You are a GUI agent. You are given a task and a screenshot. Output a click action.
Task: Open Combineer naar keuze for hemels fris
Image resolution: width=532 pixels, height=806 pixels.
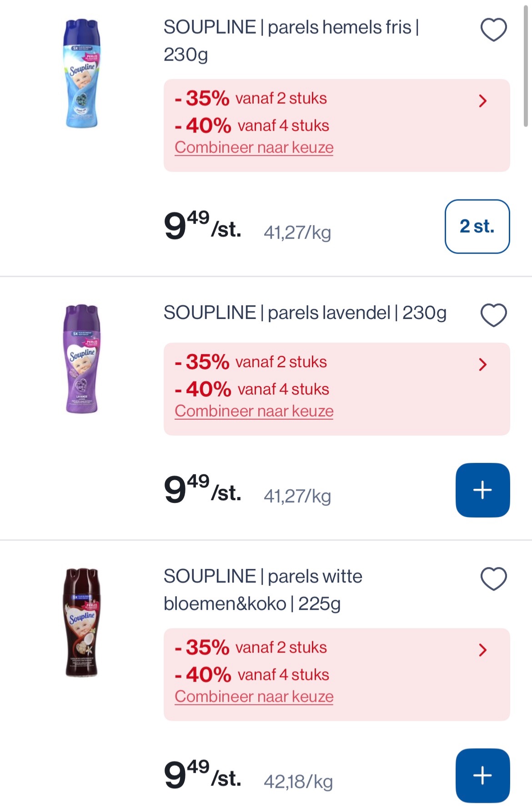[x=254, y=147]
